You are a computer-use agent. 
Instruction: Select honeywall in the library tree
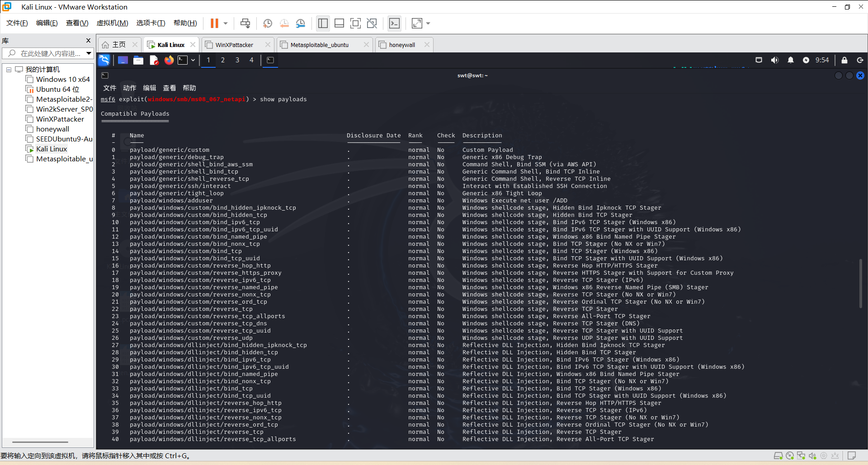(52, 129)
